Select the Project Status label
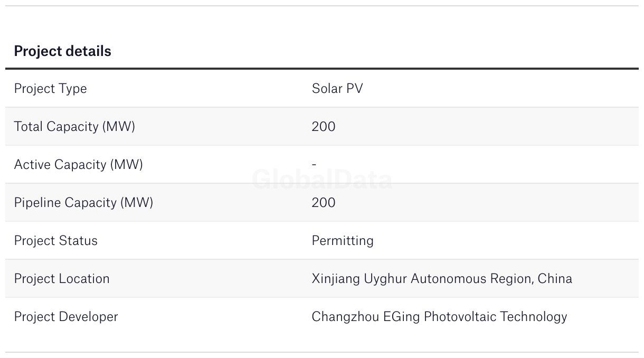 click(x=56, y=241)
